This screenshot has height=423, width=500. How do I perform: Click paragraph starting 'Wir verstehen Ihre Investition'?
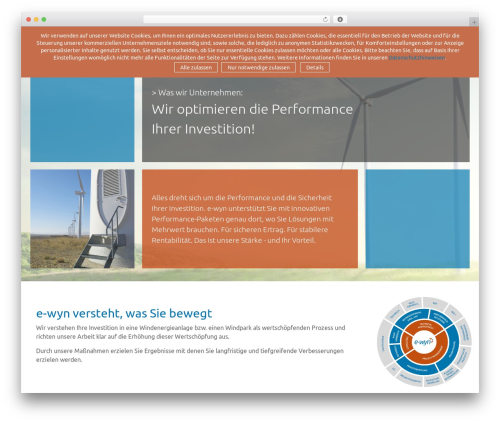pos(190,332)
